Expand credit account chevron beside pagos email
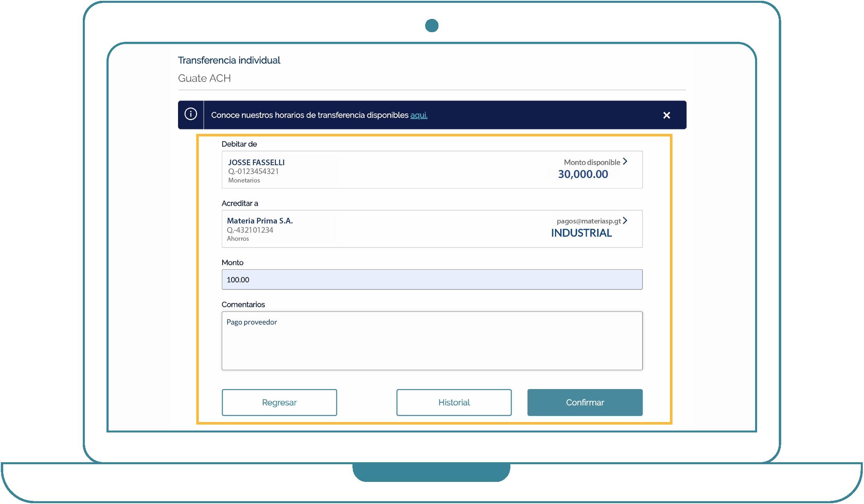This screenshot has height=504, width=864. coord(625,221)
